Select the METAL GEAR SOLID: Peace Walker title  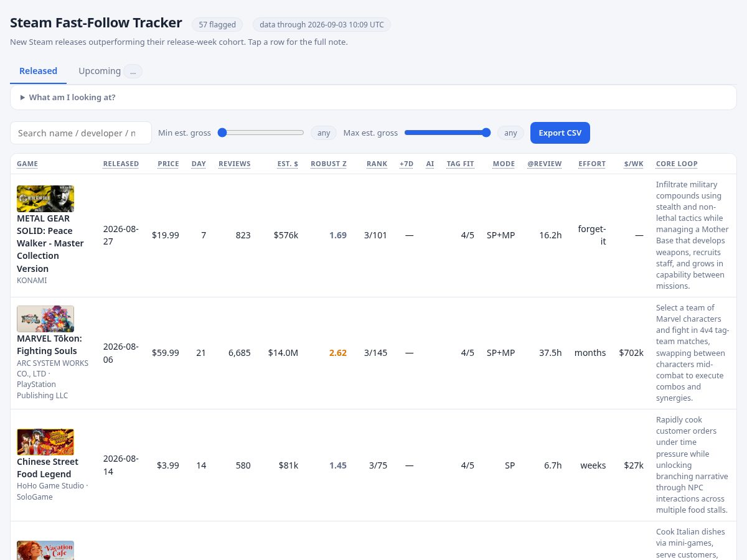click(x=50, y=243)
